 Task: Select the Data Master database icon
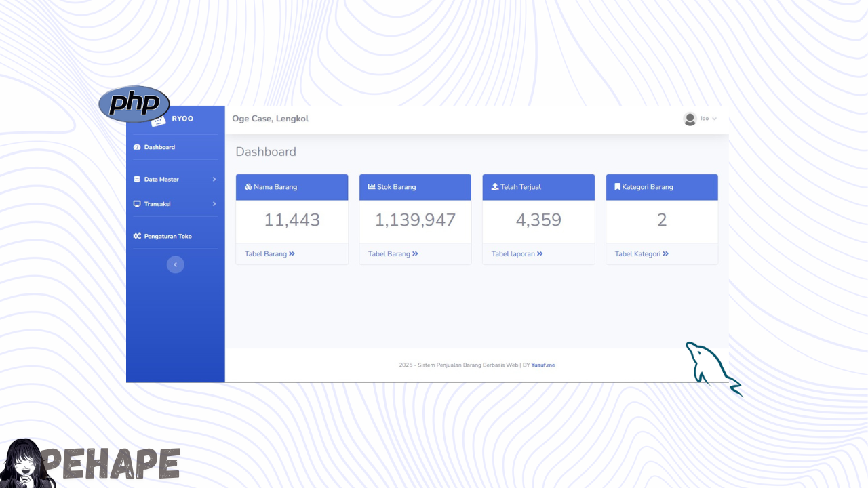coord(138,179)
